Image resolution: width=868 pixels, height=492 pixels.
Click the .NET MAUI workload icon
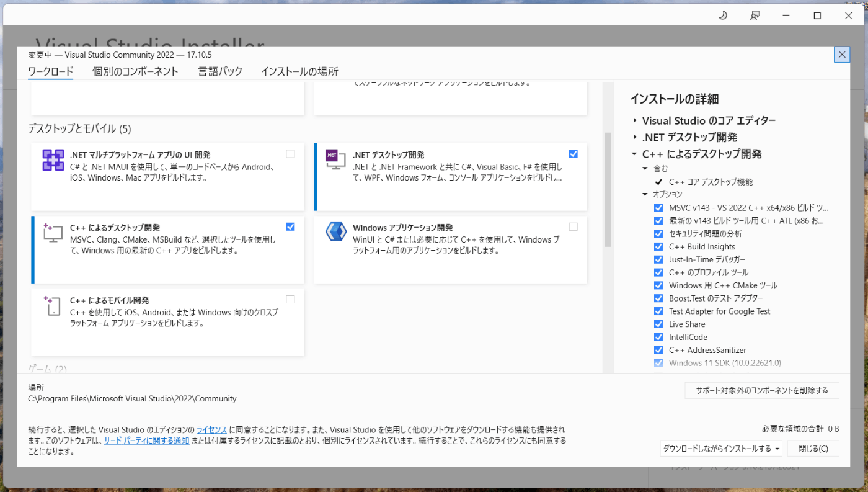53,160
